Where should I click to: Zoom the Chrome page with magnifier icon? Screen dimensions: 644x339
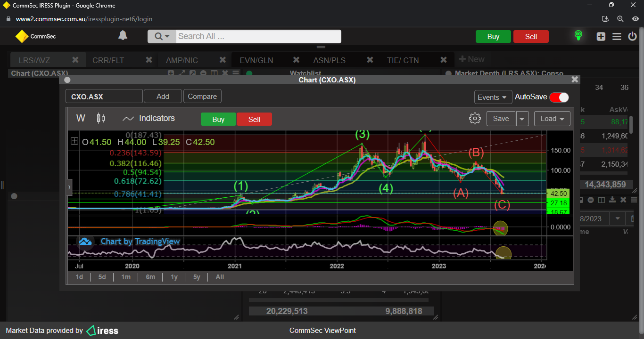pyautogui.click(x=620, y=19)
